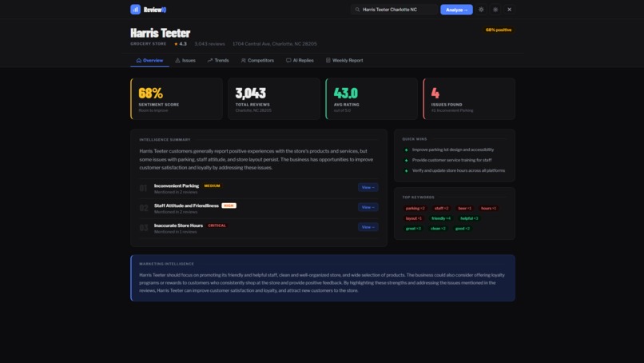Select the Total Reviews card
The width and height of the screenshot is (644, 363).
[274, 99]
